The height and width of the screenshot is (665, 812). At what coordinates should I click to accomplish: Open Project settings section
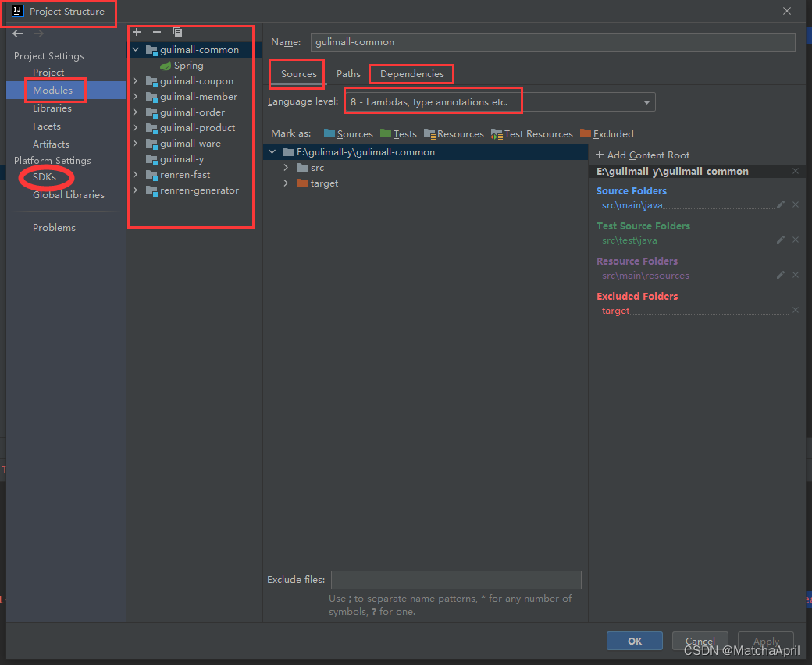click(x=48, y=73)
